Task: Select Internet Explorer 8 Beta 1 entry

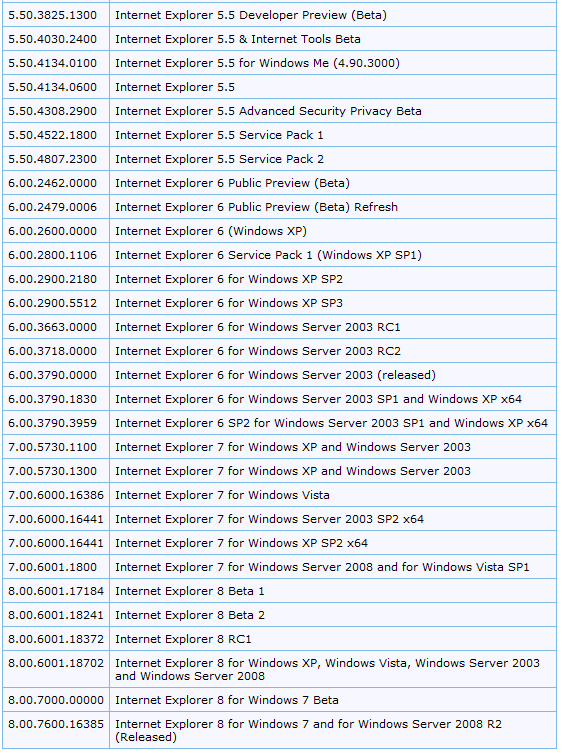Action: [x=190, y=591]
